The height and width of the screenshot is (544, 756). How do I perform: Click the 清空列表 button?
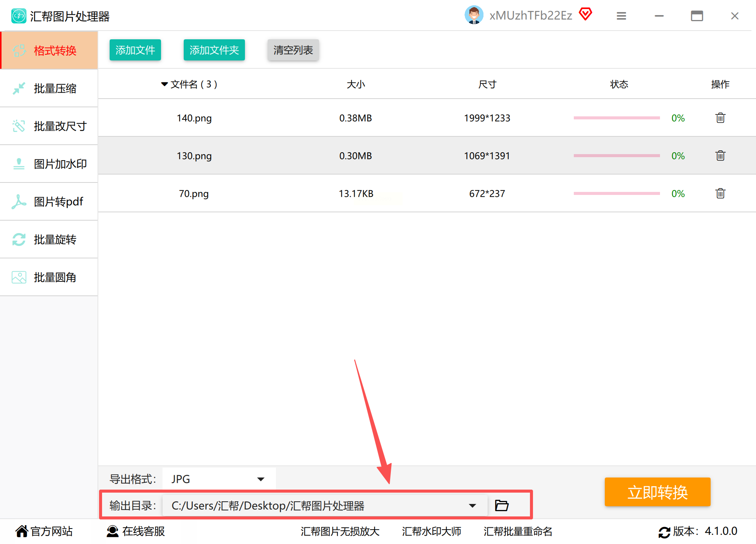tap(293, 50)
